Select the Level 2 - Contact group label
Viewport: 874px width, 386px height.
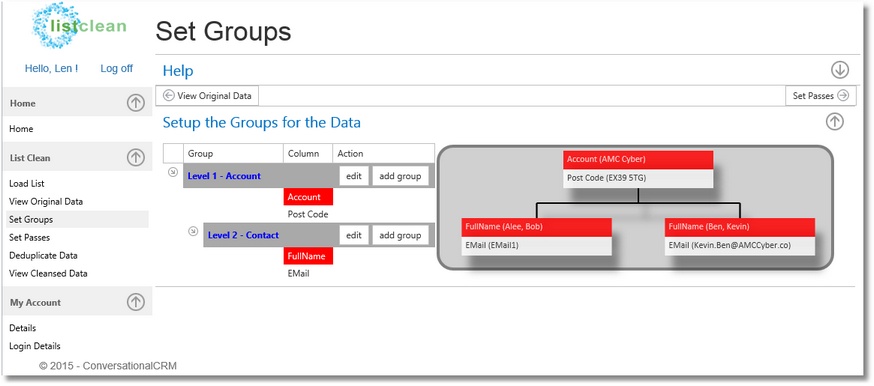(243, 235)
